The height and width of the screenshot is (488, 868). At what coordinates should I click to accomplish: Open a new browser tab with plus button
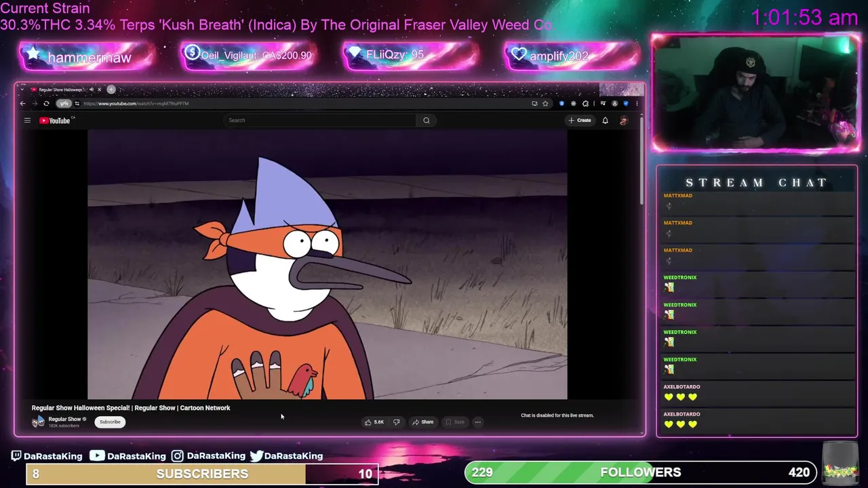tap(111, 89)
